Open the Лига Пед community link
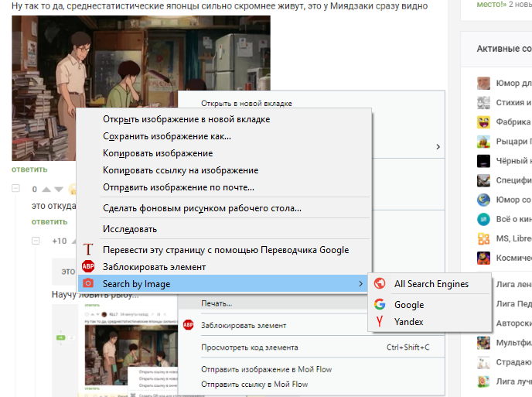 (x=513, y=303)
